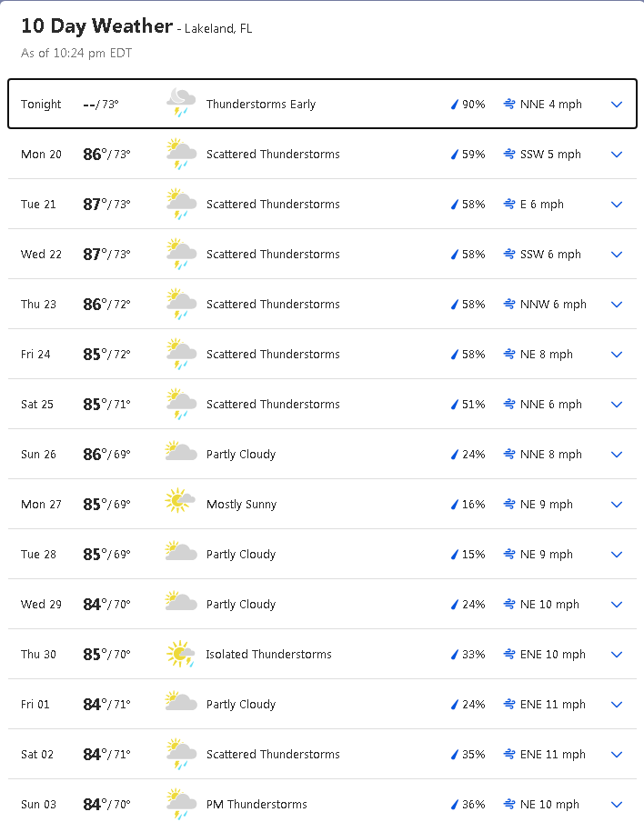
Task: Click Partly Cloudy text for Wed 29
Action: [241, 605]
